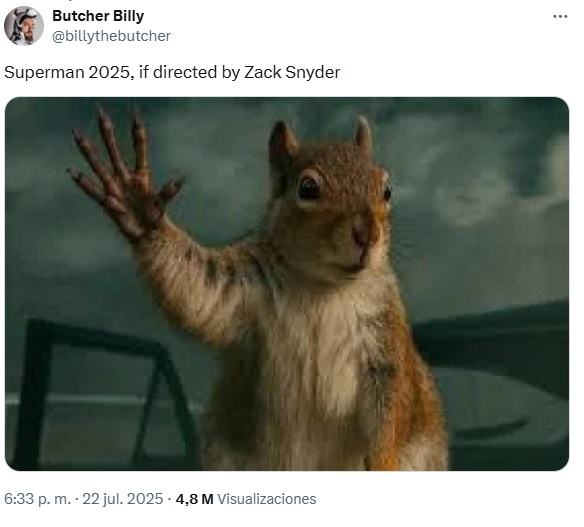Click the squirrel's raised paw in the photo
Image resolution: width=584 pixels, height=527 pixels.
click(x=125, y=177)
